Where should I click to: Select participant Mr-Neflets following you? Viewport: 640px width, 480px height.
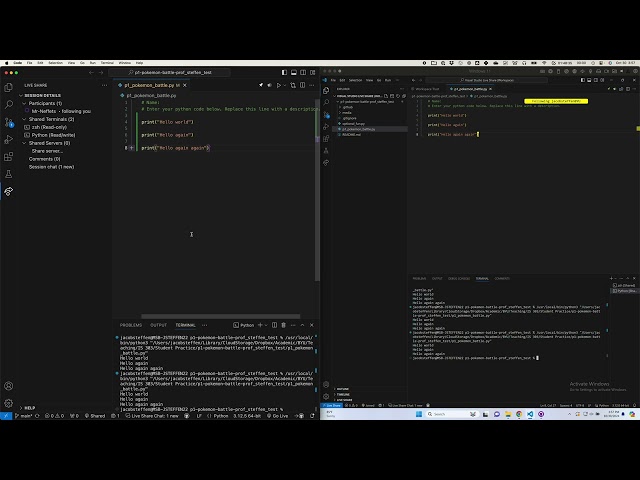tap(61, 111)
